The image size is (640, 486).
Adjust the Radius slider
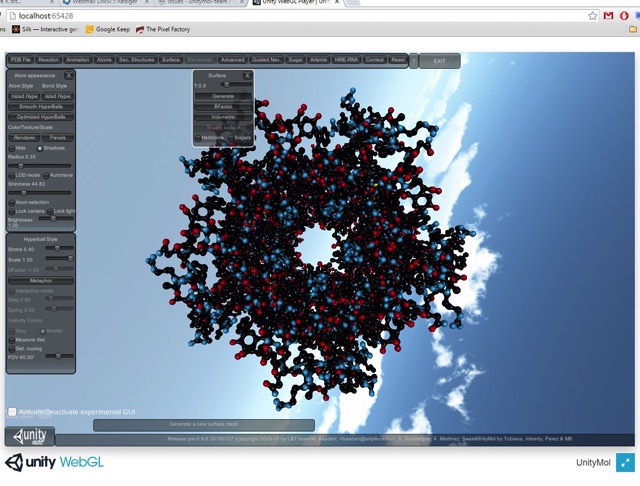pos(40,166)
